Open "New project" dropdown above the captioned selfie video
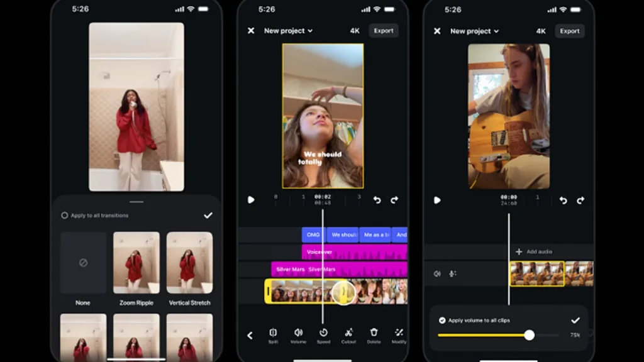The width and height of the screenshot is (644, 362). pyautogui.click(x=288, y=31)
